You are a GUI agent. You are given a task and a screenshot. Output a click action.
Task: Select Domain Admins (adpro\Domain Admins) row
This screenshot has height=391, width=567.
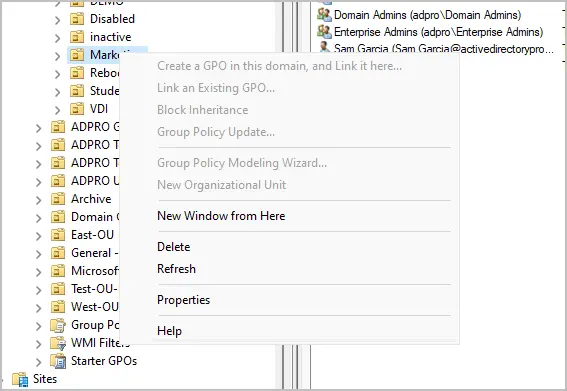[x=427, y=15]
